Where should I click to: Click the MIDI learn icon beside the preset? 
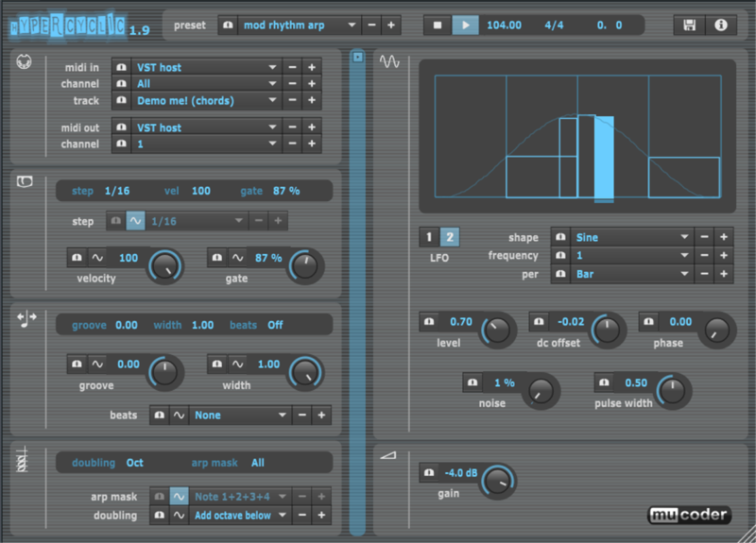pyautogui.click(x=228, y=25)
